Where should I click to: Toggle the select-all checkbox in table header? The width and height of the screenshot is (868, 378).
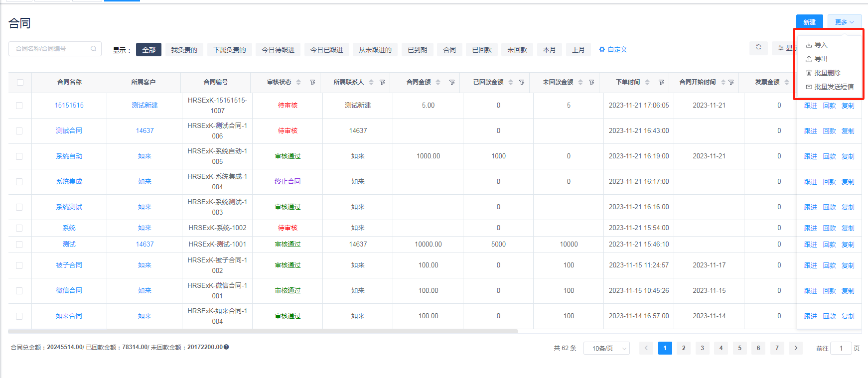(x=20, y=82)
